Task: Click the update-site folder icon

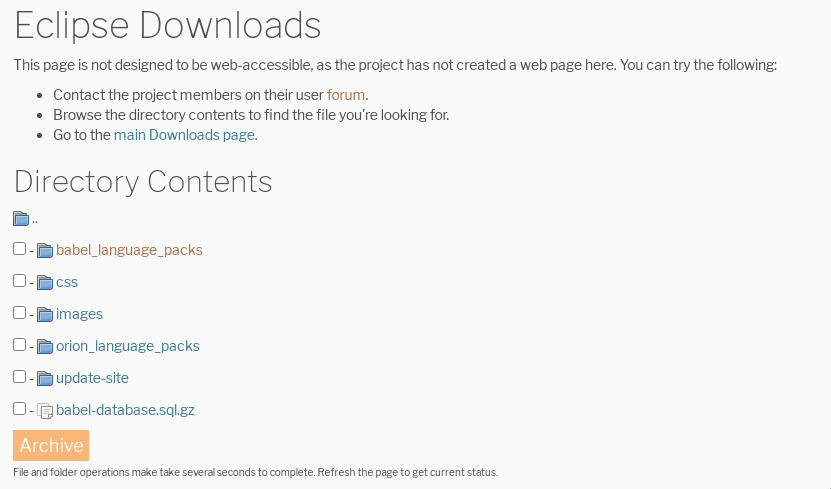Action: [x=45, y=378]
